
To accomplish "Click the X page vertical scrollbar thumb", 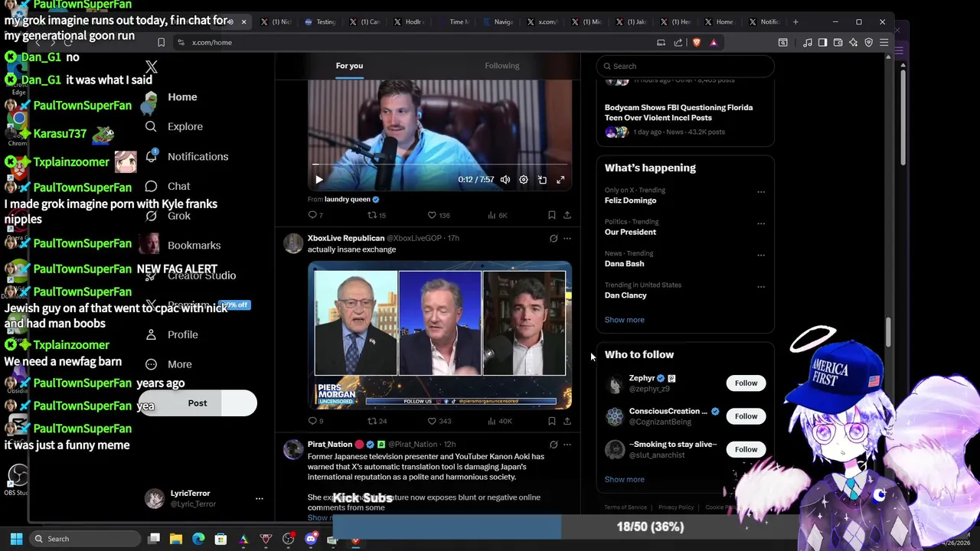I will point(889,332).
